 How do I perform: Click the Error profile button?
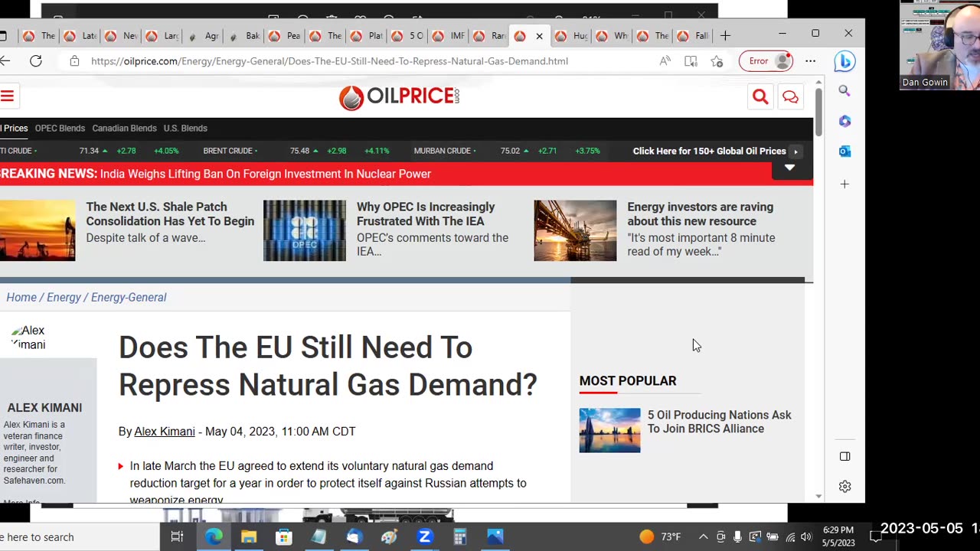tap(766, 61)
